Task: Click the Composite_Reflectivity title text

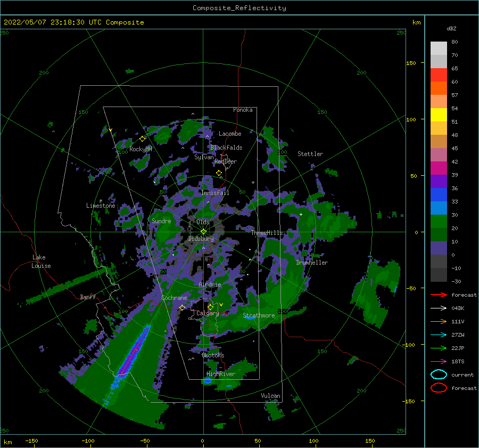Action: point(240,8)
